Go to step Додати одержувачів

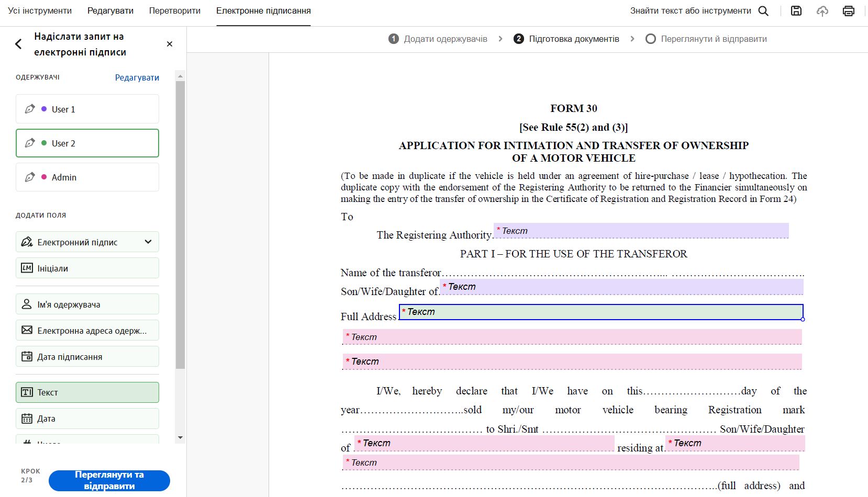coord(438,39)
